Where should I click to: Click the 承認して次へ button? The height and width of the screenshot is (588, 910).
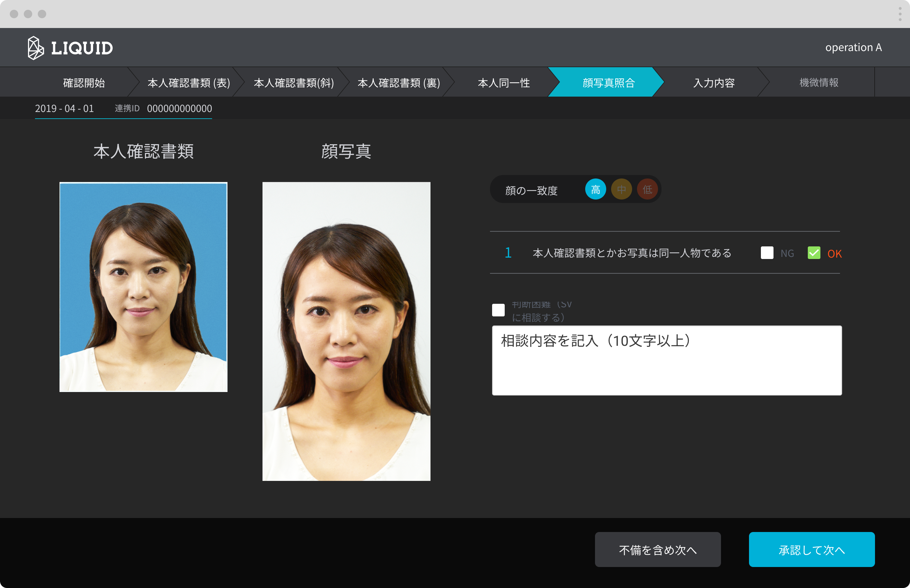(812, 550)
